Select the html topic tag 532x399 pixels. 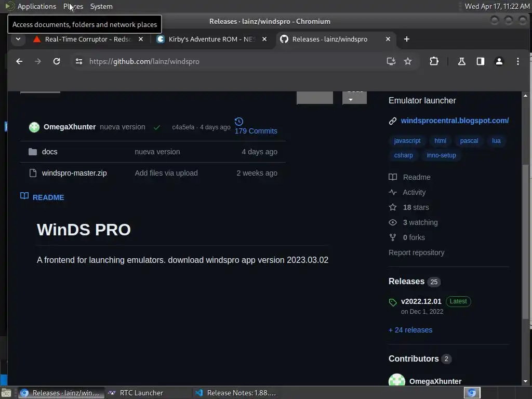click(441, 141)
